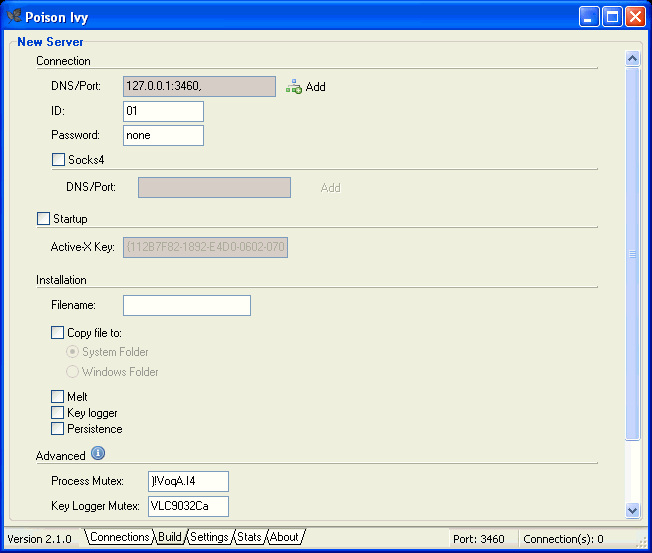
Task: Select the Windows Folder radio button
Action: [73, 372]
